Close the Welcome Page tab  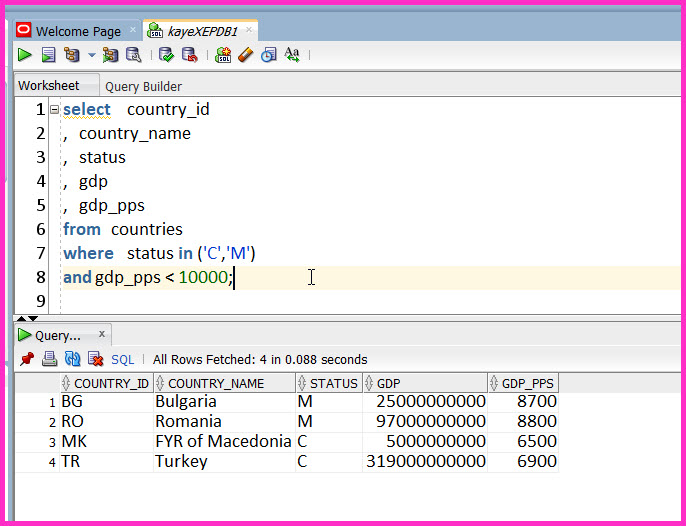(133, 30)
